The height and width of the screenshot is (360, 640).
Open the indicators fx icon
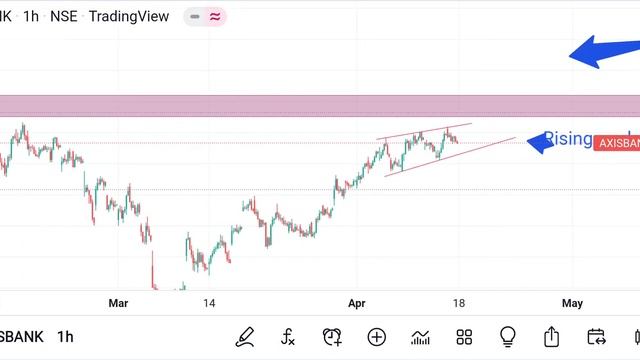tap(288, 337)
